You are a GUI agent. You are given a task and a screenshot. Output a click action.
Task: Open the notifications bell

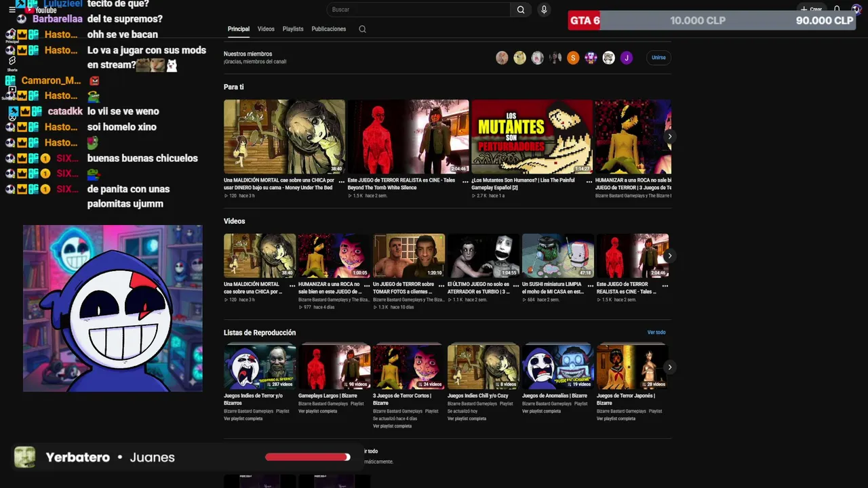click(837, 9)
